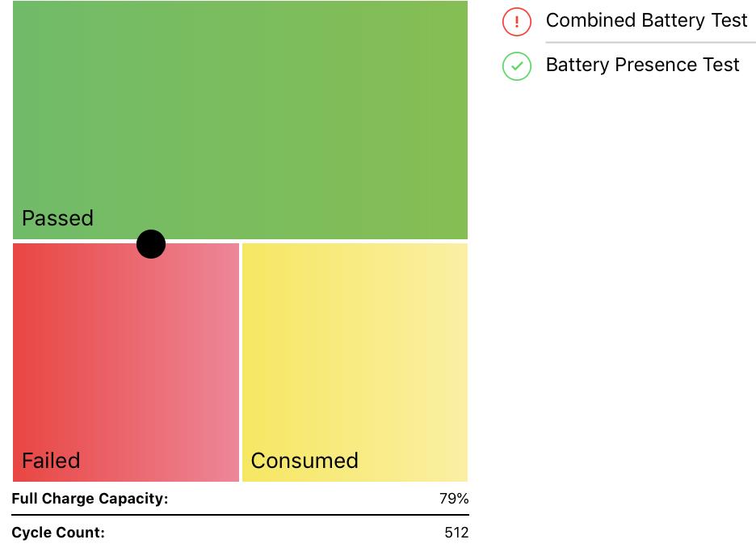Click the 512 cycle count value

tap(456, 533)
